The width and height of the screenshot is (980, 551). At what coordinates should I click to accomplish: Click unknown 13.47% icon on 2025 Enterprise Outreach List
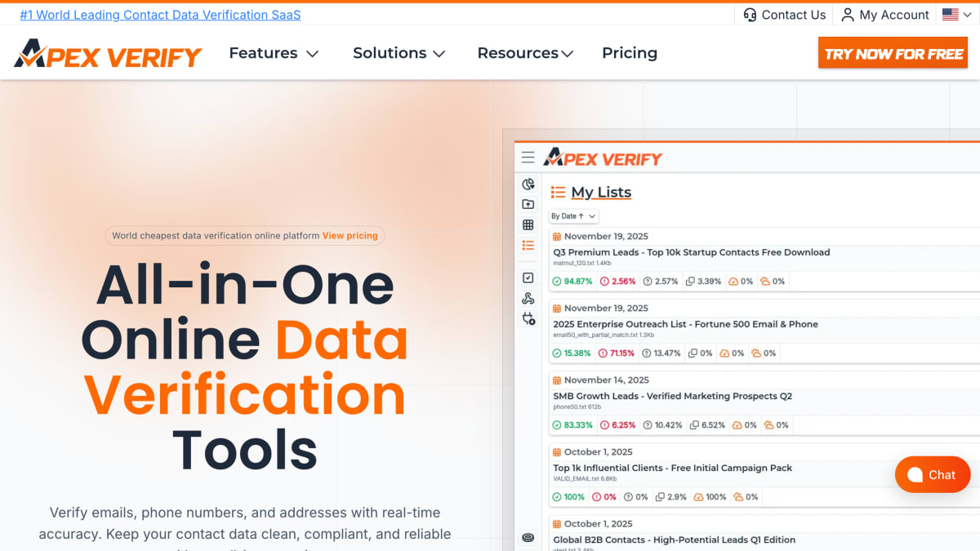(647, 353)
